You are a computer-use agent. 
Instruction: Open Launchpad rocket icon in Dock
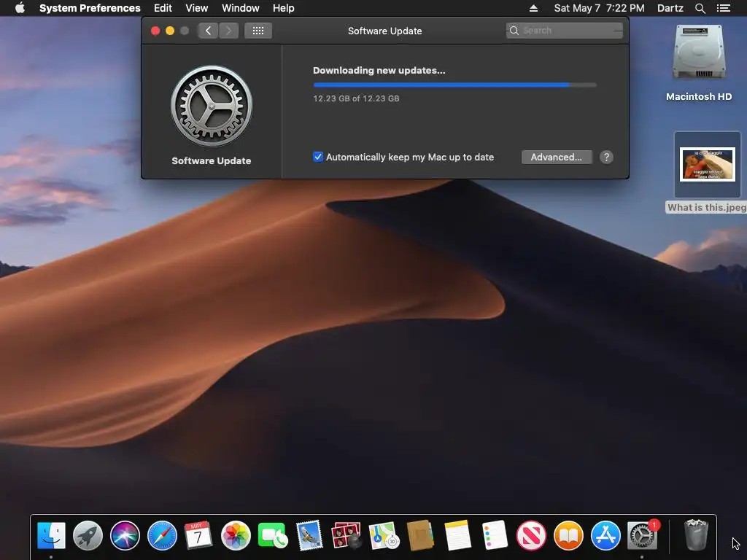(x=88, y=535)
